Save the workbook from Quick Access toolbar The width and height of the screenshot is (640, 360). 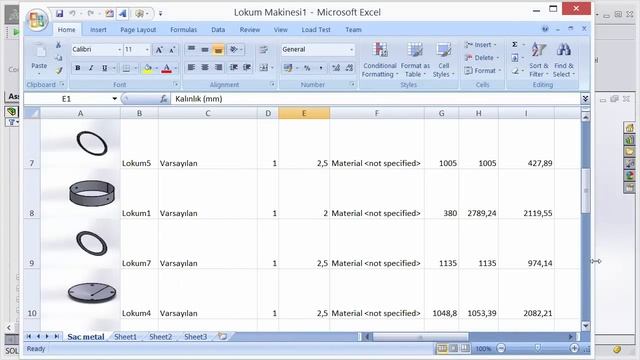60,13
